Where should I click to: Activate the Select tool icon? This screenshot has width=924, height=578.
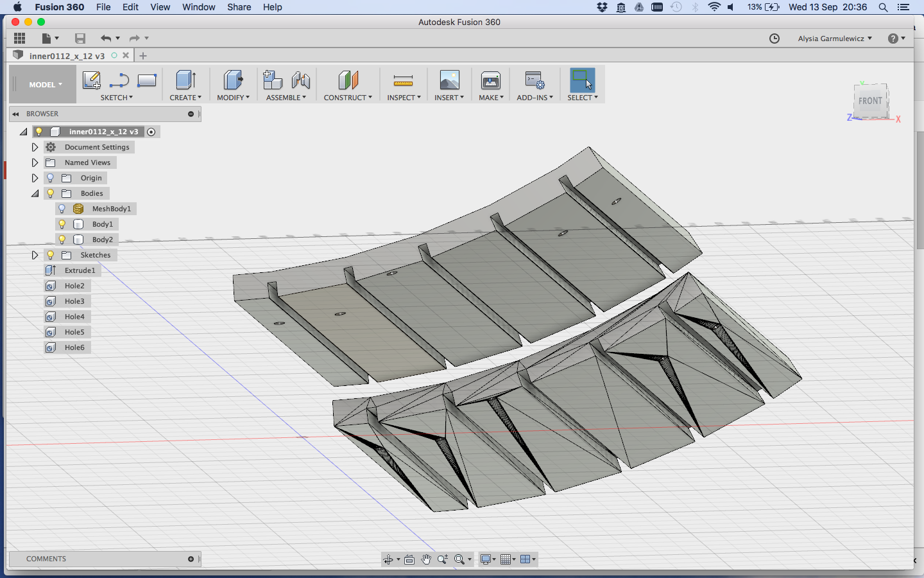click(x=583, y=80)
